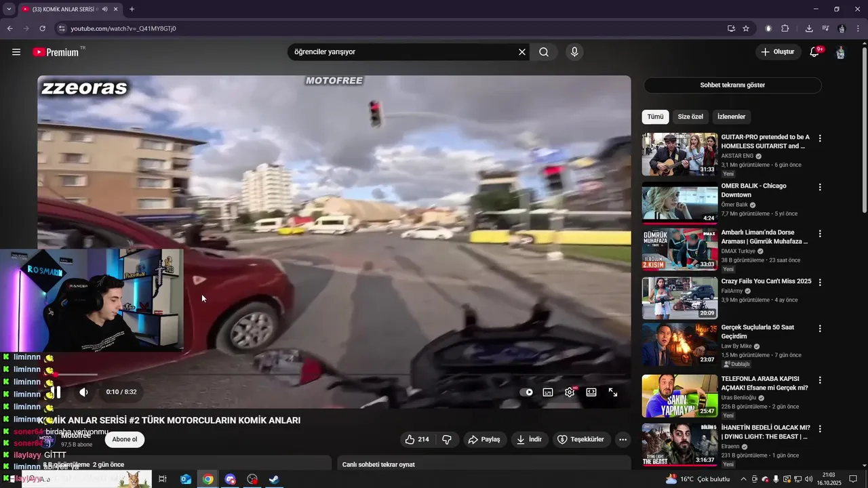Click DMAX Türkiye channel name

[738, 251]
